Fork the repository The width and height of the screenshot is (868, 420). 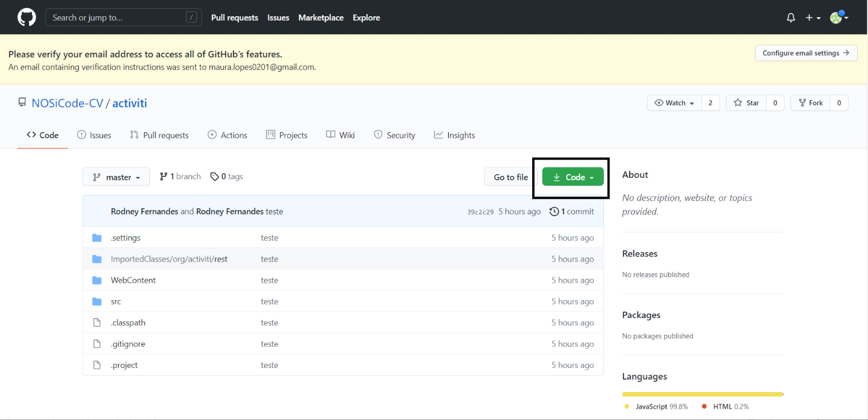coord(810,103)
